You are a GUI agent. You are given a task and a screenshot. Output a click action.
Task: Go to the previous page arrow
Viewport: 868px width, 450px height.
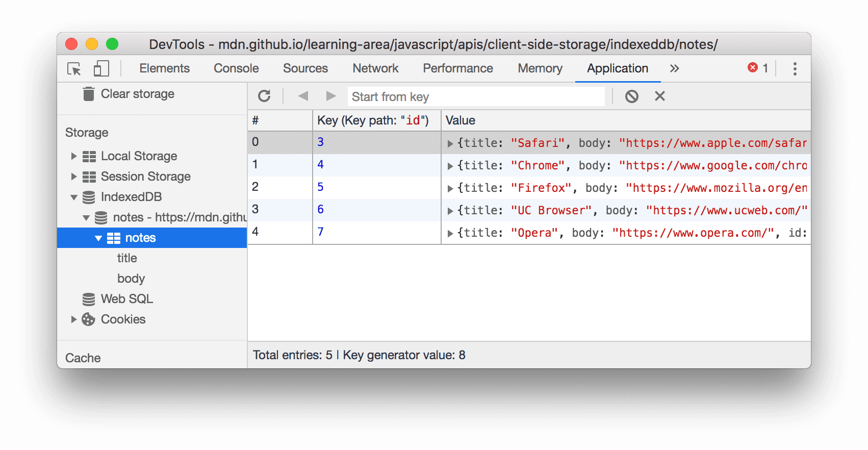[x=303, y=96]
